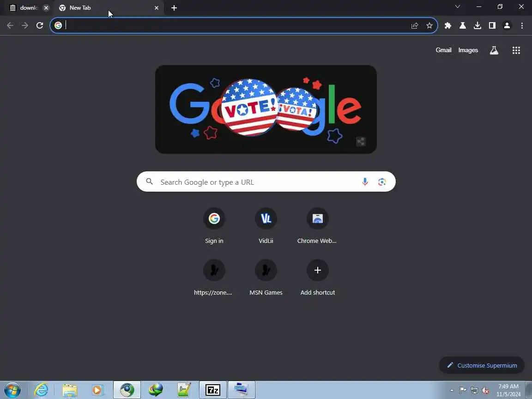
Task: Add a new shortcut tile
Action: tap(318, 278)
